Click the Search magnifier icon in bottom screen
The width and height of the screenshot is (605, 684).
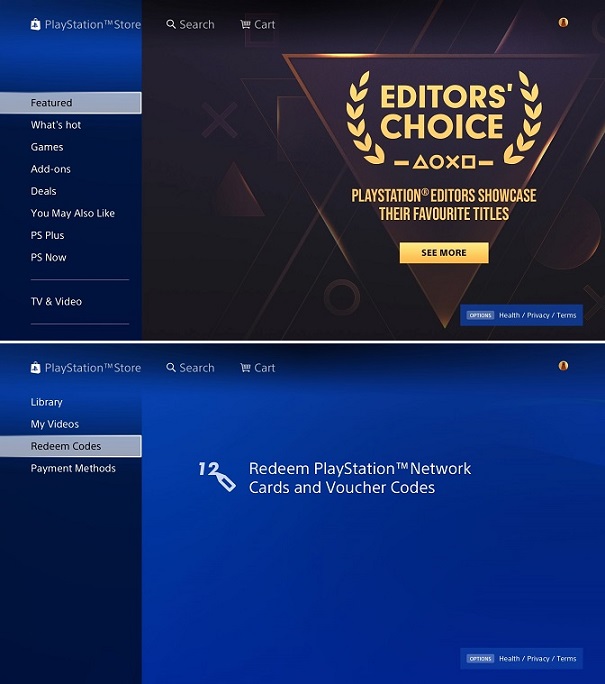pos(171,368)
